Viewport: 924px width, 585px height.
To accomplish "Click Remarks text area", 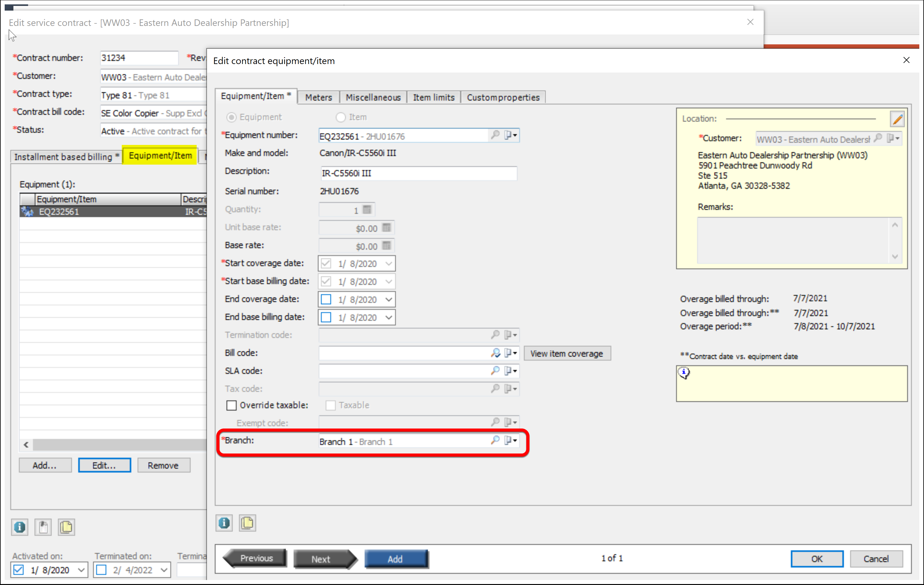I will [799, 240].
